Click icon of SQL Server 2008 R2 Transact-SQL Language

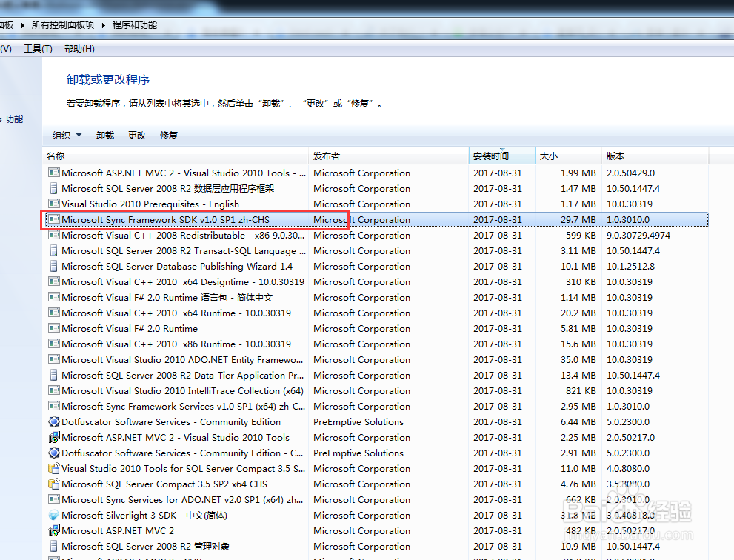tap(54, 250)
